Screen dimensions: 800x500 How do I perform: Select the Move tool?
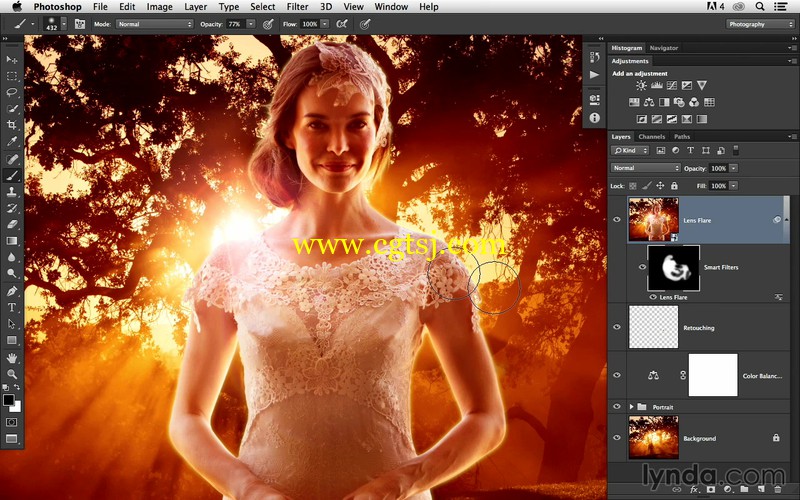point(12,60)
